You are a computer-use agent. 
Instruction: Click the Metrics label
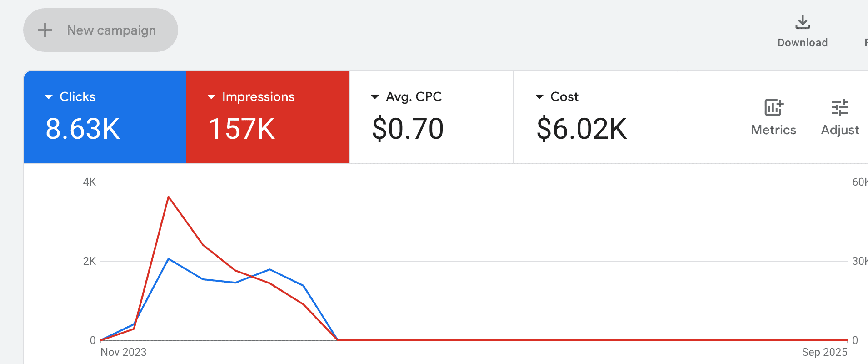[773, 130]
